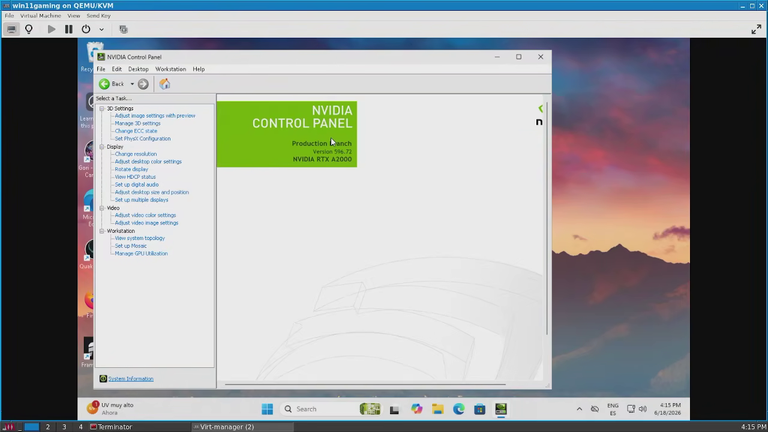The width and height of the screenshot is (768, 432).
Task: Open virt-manager console view icon
Action: pos(11,29)
